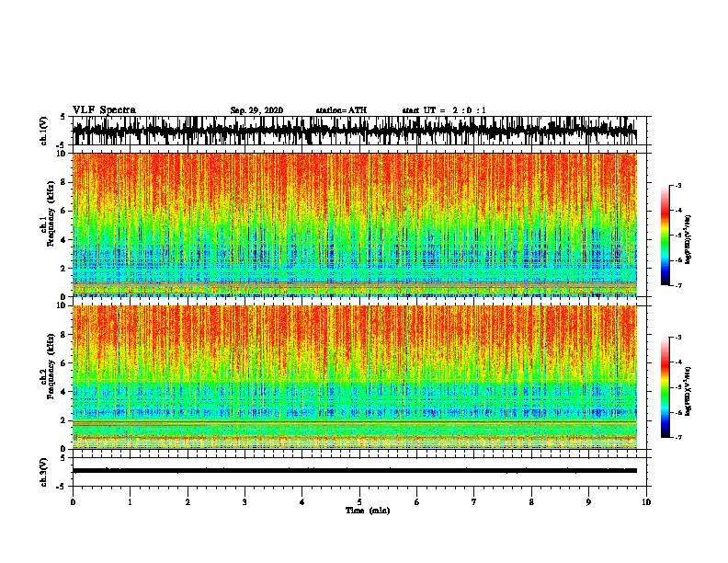The image size is (728, 563).
Task: Click the "Time (min)" axis label
Action: click(368, 511)
